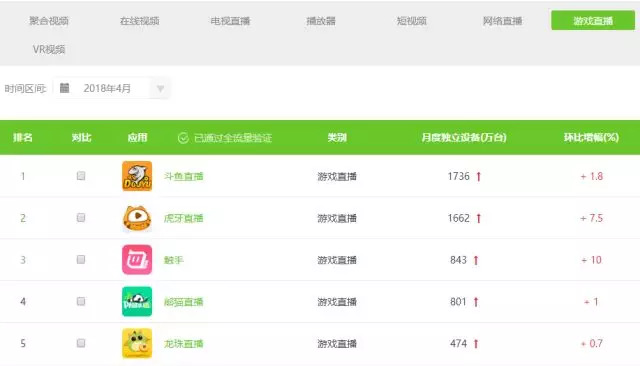640x366 pixels.
Task: Open the 触手 app name link
Action: [x=173, y=260]
